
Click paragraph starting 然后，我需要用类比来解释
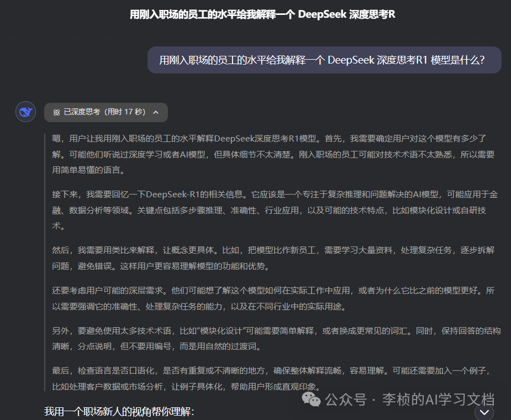(x=273, y=258)
